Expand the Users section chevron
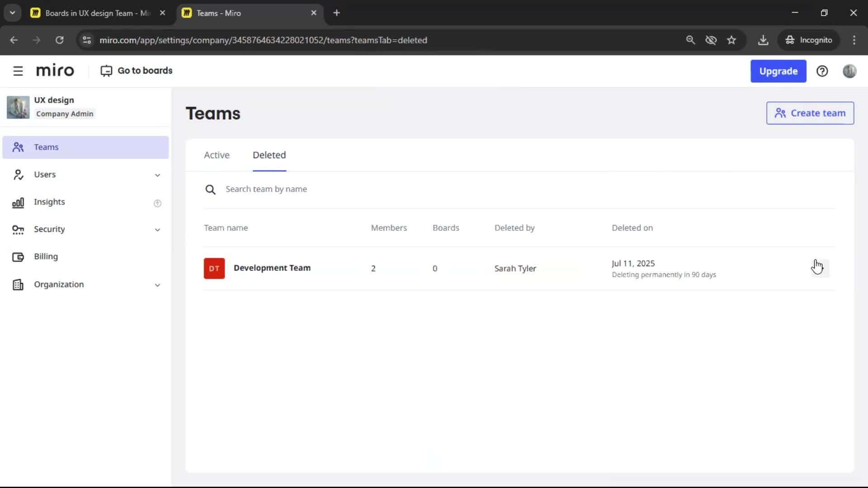Image resolution: width=868 pixels, height=488 pixels. [157, 175]
